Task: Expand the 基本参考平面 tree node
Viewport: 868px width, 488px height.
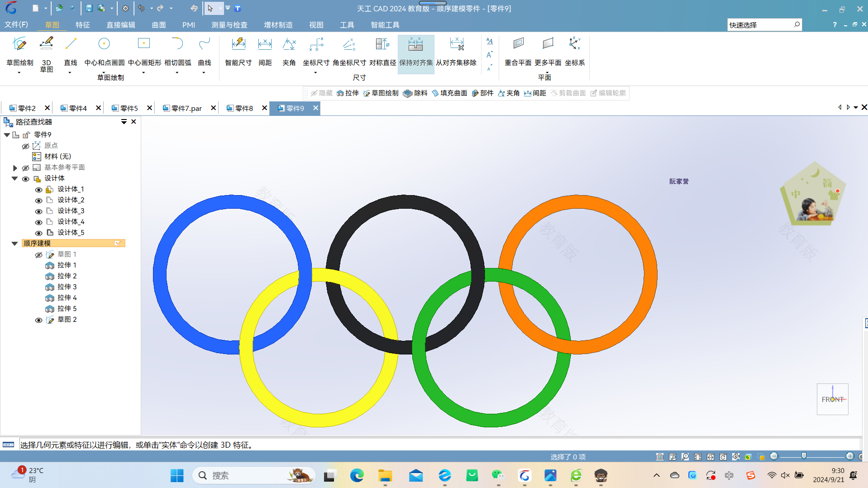Action: tap(15, 168)
